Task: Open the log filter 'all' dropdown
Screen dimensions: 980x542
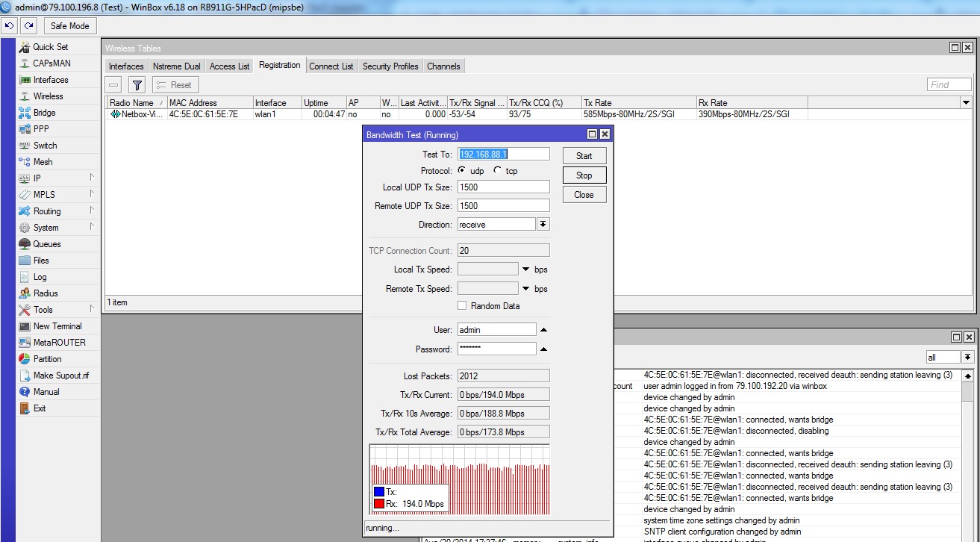Action: [x=968, y=358]
